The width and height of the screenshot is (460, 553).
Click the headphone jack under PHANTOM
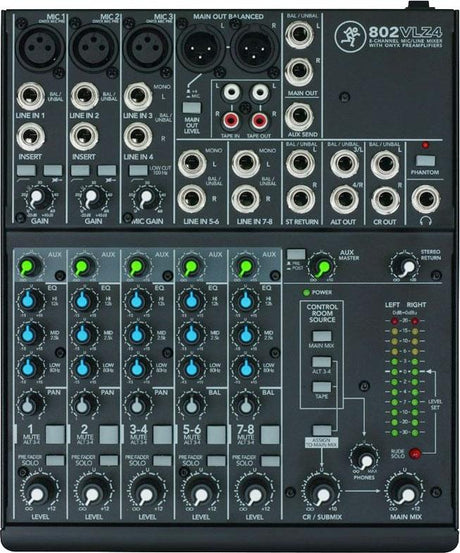(x=426, y=199)
